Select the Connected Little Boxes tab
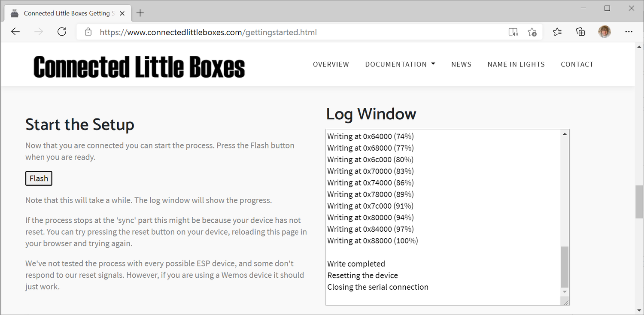The width and height of the screenshot is (644, 315). [64, 13]
